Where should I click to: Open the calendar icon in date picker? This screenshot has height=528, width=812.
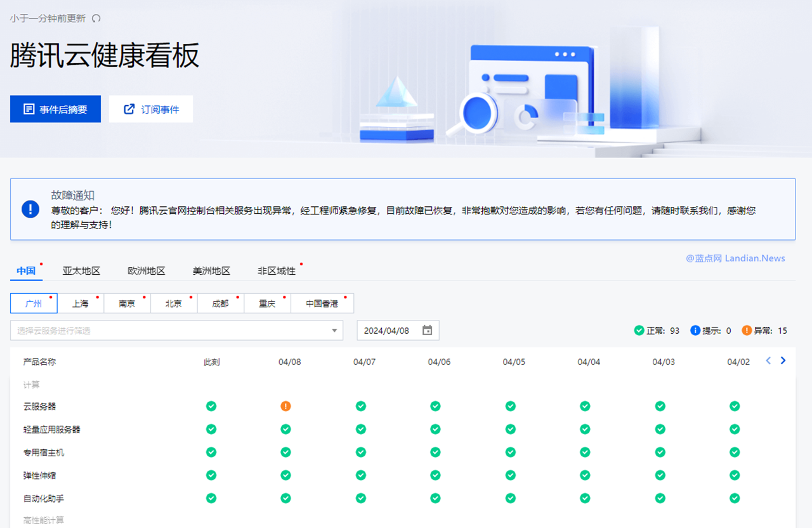click(428, 331)
